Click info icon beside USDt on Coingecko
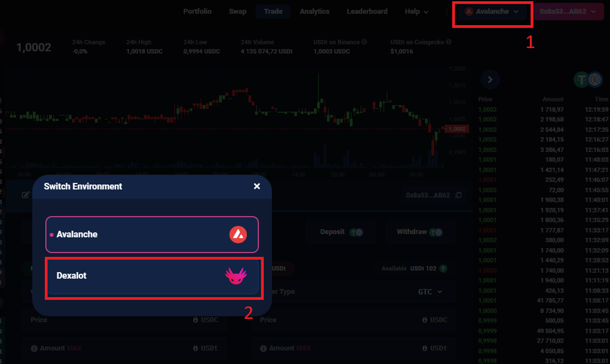 [x=448, y=42]
